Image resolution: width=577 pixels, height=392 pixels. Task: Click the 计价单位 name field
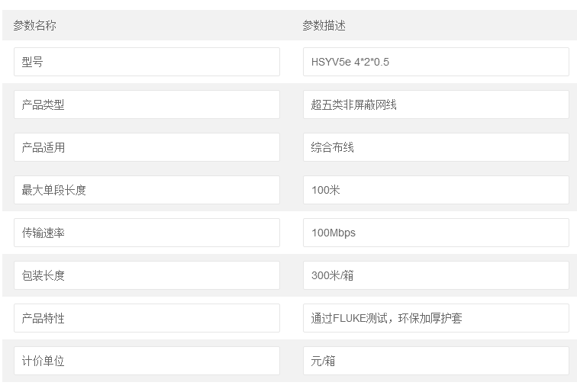tap(147, 361)
